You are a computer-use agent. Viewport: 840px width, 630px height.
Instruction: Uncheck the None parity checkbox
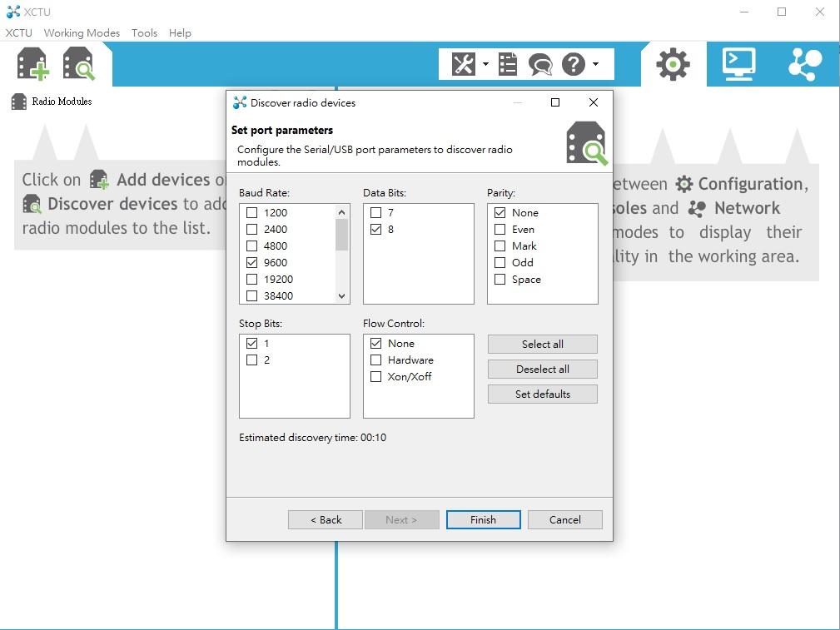pos(500,213)
